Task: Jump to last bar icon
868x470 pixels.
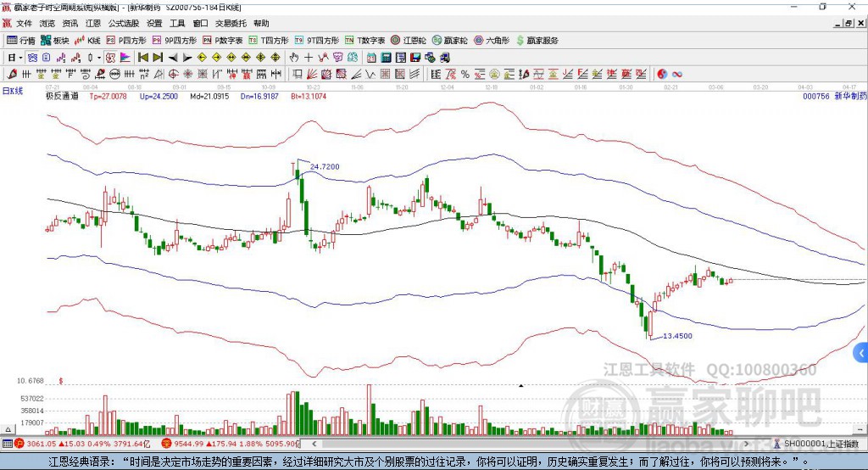Action: 158,58
